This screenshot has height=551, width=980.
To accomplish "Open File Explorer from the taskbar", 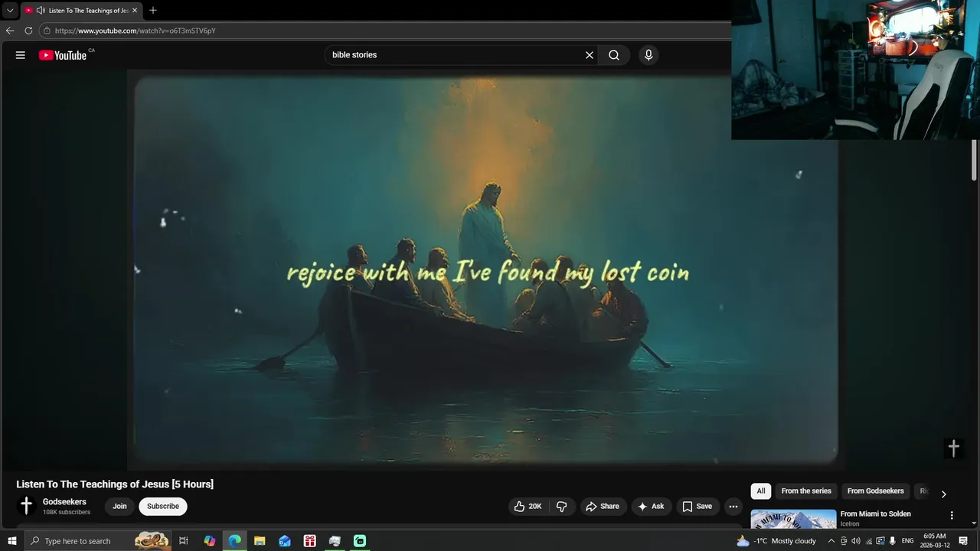I will (x=260, y=541).
